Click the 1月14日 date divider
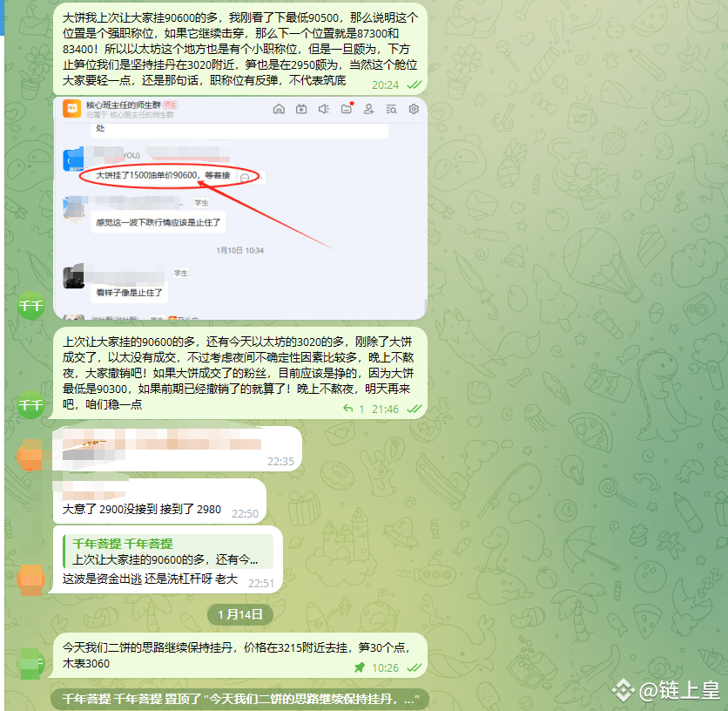 pyautogui.click(x=239, y=614)
